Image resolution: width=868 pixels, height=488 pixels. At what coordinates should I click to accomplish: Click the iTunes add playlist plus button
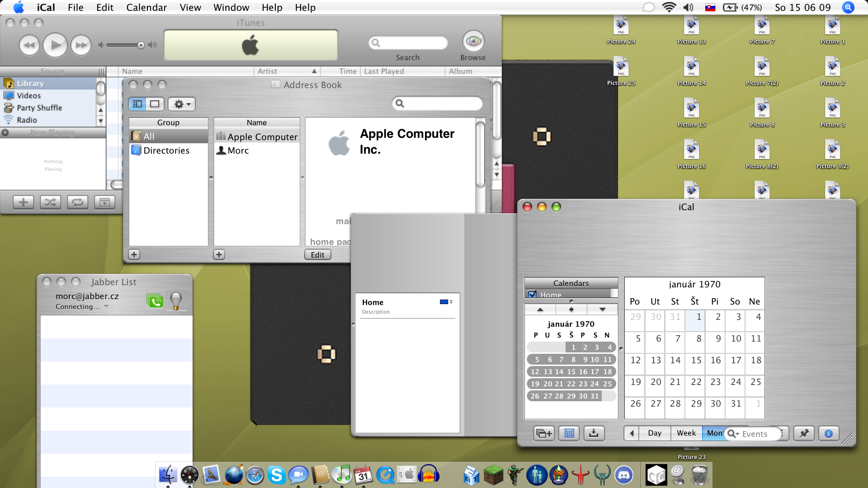point(24,202)
